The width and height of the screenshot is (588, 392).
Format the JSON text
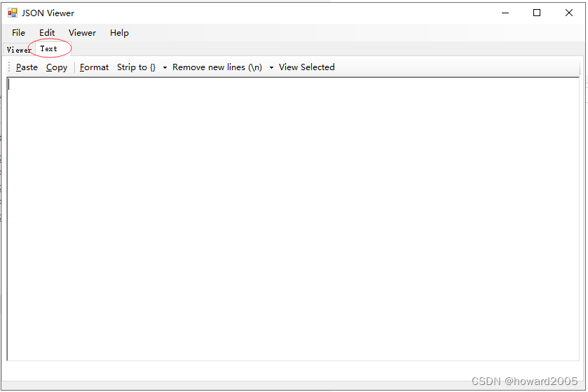pos(94,67)
